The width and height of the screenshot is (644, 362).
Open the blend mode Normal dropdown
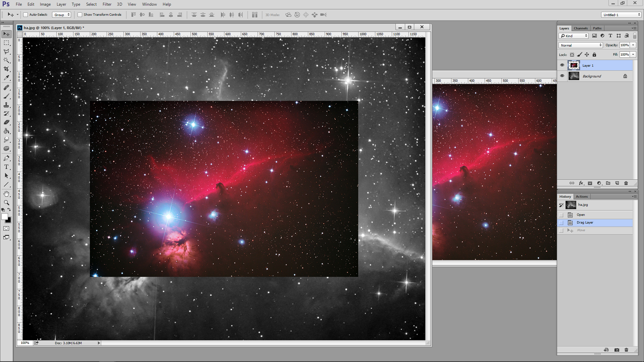pos(581,45)
